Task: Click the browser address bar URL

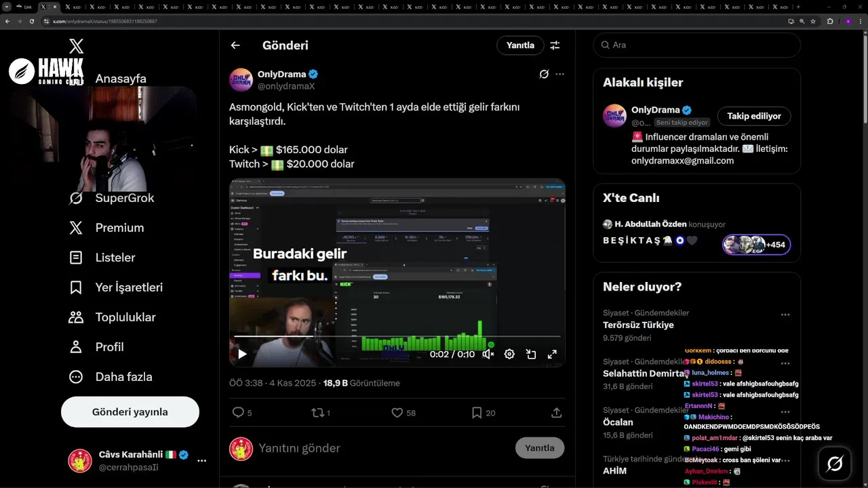Action: (105, 21)
